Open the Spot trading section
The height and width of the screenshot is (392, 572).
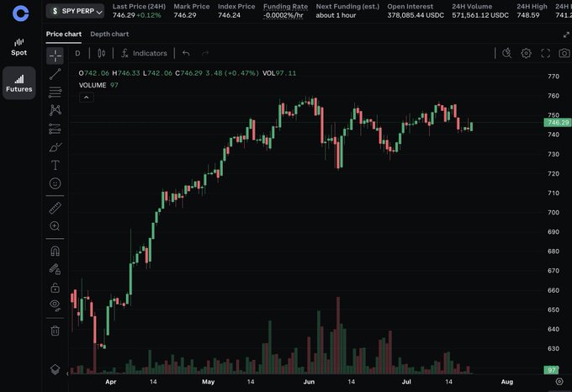click(x=19, y=47)
